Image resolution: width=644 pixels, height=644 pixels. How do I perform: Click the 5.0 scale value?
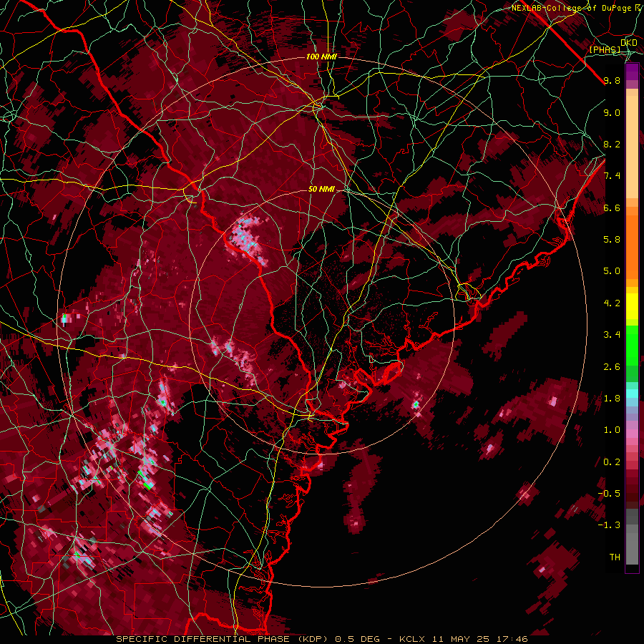tap(612, 271)
